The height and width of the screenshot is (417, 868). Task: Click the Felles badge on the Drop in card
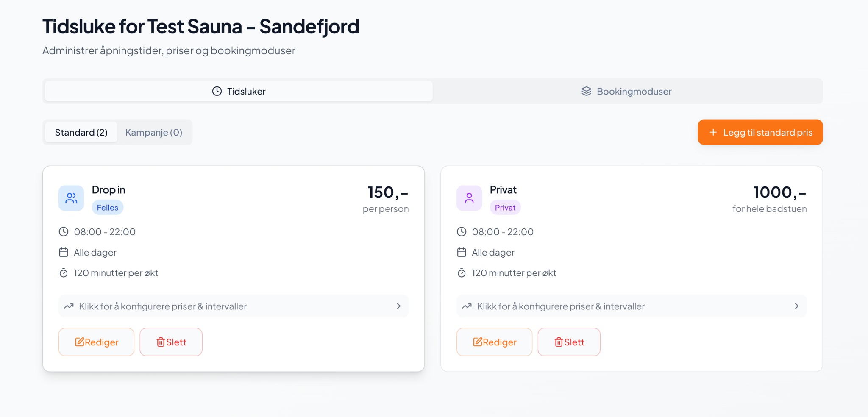(107, 207)
